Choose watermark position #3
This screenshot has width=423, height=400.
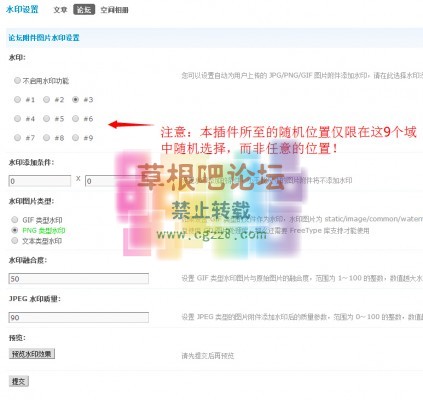76,99
